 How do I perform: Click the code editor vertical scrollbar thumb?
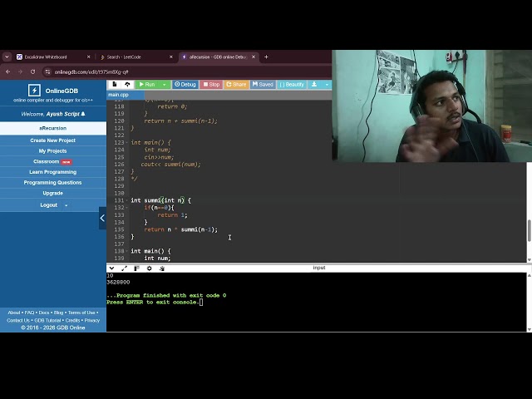tap(529, 231)
